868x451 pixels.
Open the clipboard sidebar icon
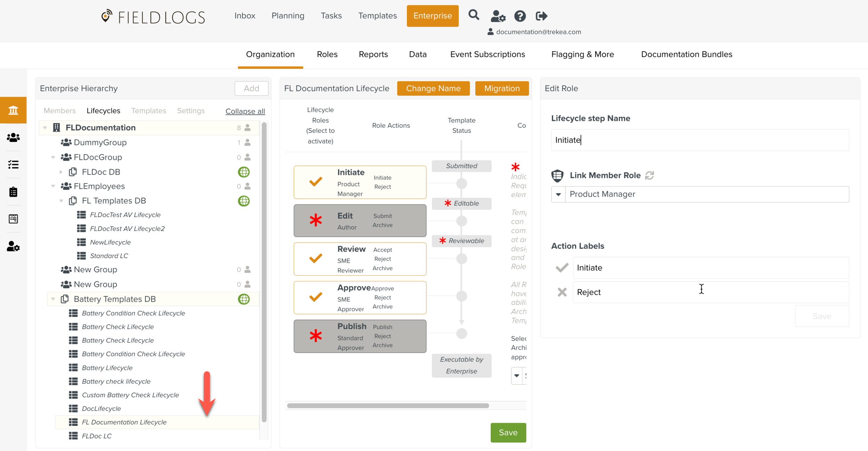coord(13,192)
